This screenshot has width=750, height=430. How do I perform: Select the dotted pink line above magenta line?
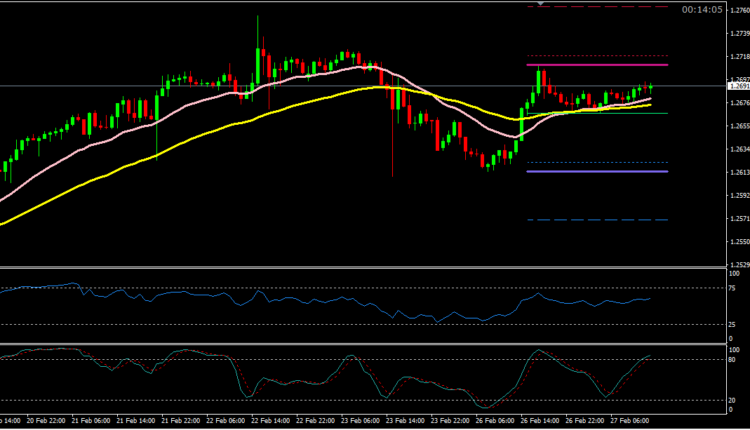click(600, 55)
